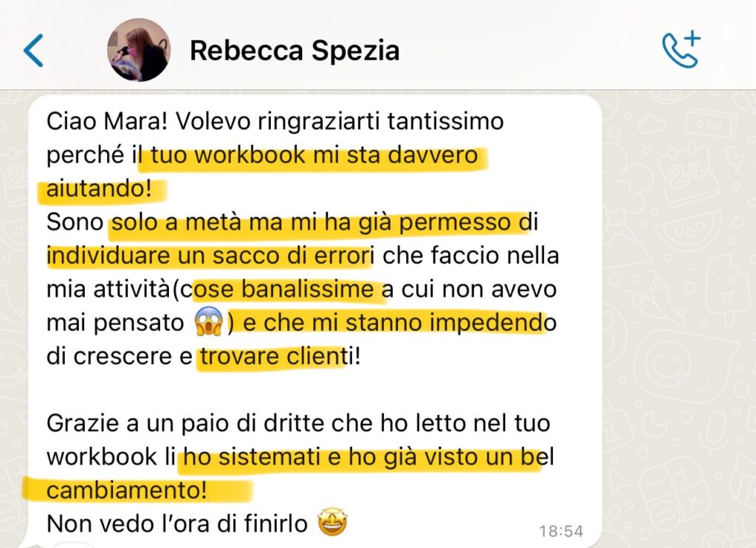
Task: Select the greeting text 'Ciao Mara!'
Action: pos(106,121)
